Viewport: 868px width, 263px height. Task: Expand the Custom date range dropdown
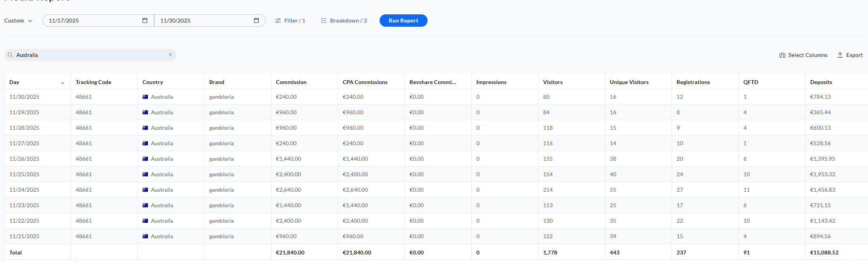click(18, 21)
